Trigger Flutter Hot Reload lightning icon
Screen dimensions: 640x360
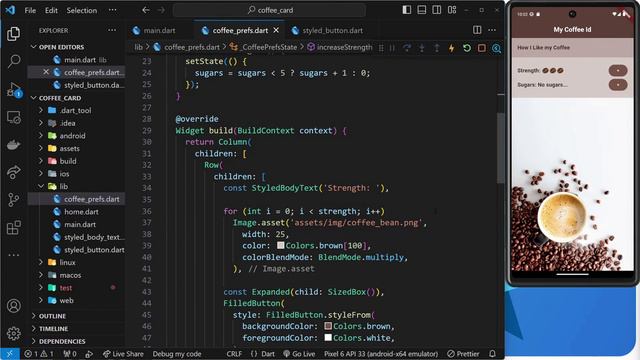pos(451,48)
